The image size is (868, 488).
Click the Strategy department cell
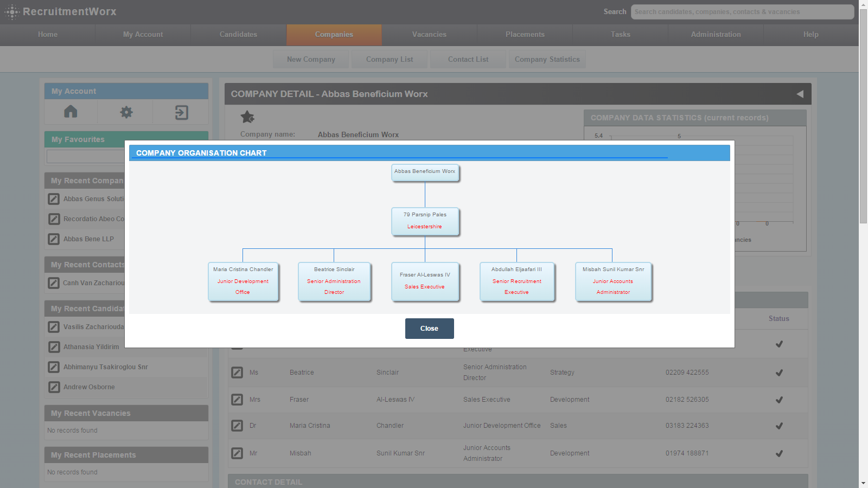562,373
